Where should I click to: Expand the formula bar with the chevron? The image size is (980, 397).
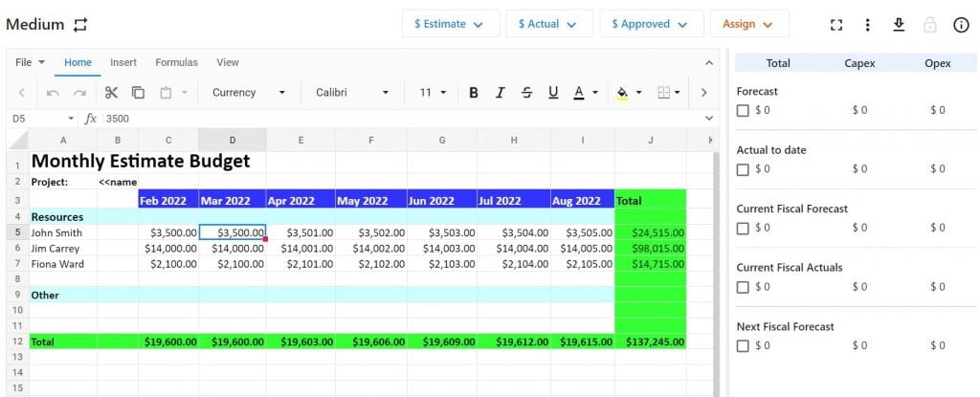click(709, 119)
